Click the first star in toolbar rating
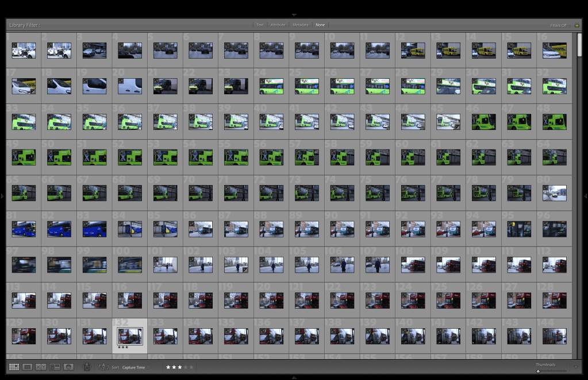This screenshot has height=380, width=588. (168, 367)
